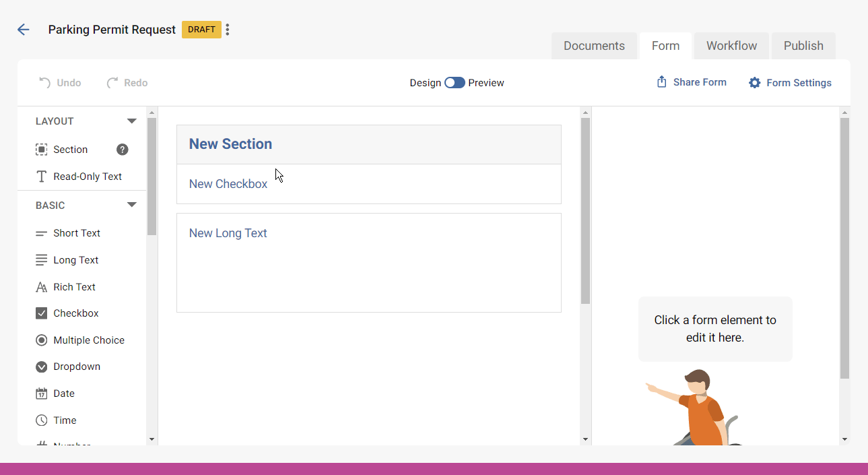Select the New Long Text field
Image resolution: width=868 pixels, height=475 pixels.
[x=368, y=262]
